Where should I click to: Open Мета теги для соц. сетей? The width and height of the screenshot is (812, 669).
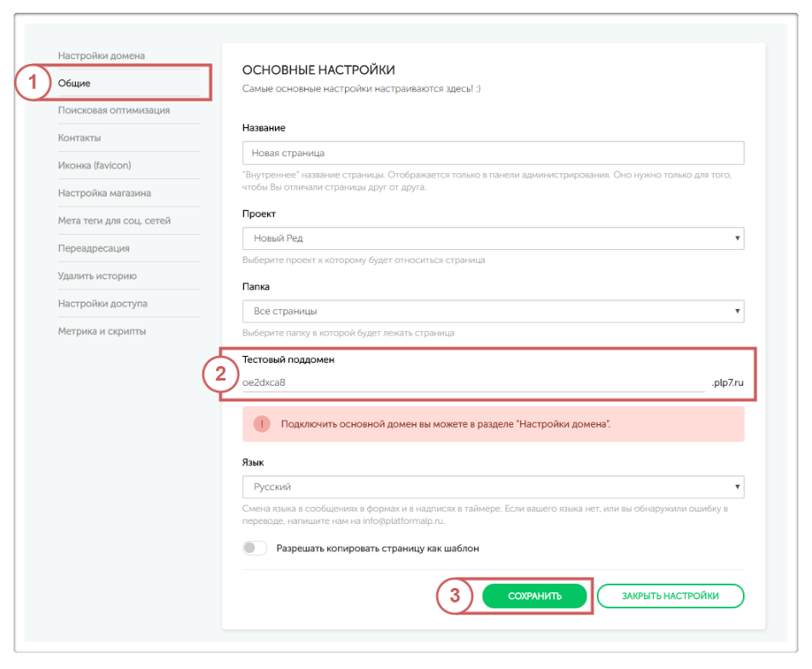pos(114,221)
